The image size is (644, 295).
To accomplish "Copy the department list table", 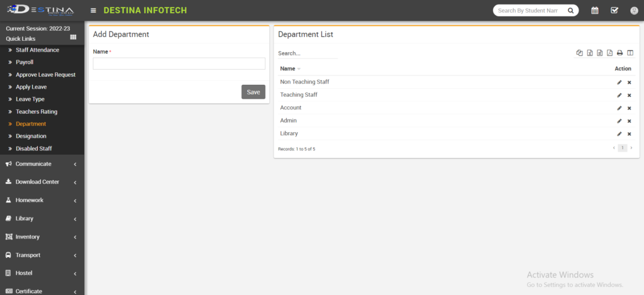I will pyautogui.click(x=579, y=53).
